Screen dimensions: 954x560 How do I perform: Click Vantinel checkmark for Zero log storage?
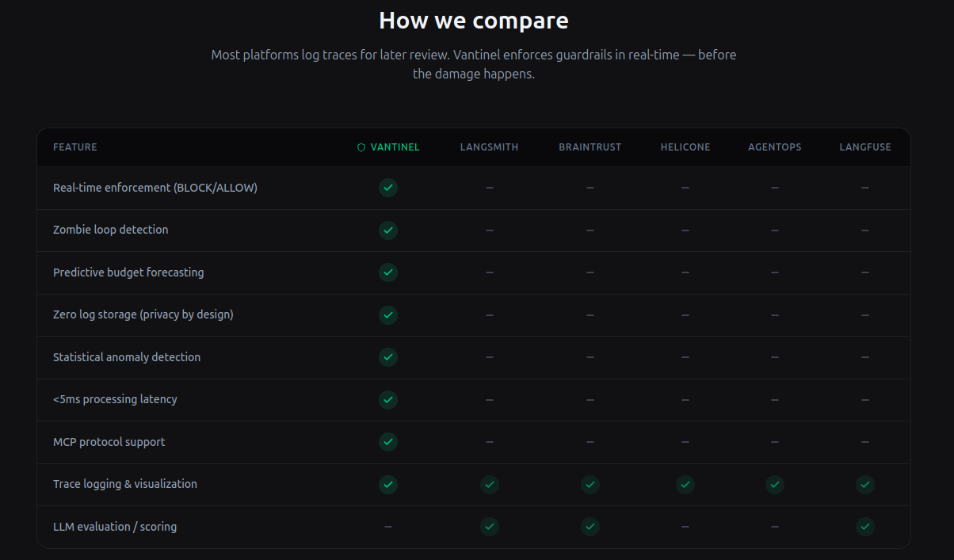click(388, 315)
